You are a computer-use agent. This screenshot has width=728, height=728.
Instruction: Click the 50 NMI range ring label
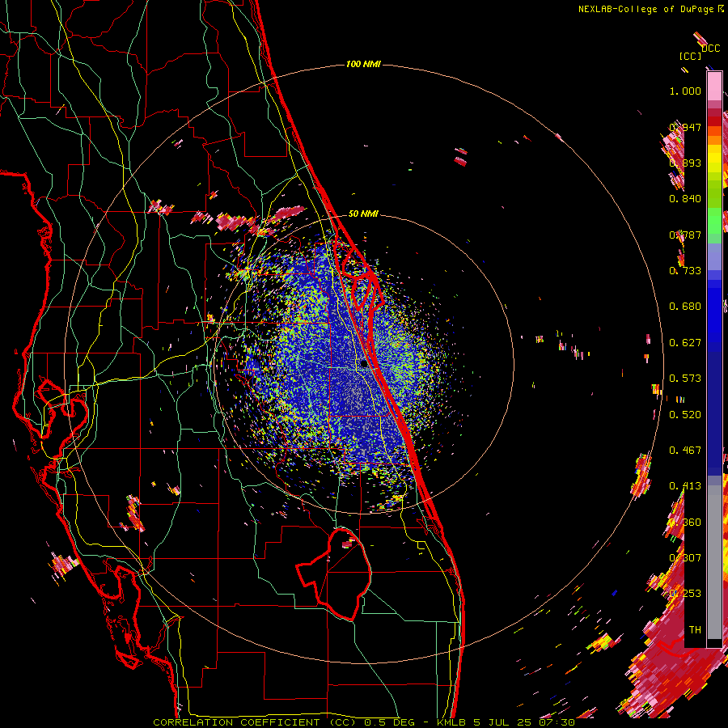tap(363, 214)
